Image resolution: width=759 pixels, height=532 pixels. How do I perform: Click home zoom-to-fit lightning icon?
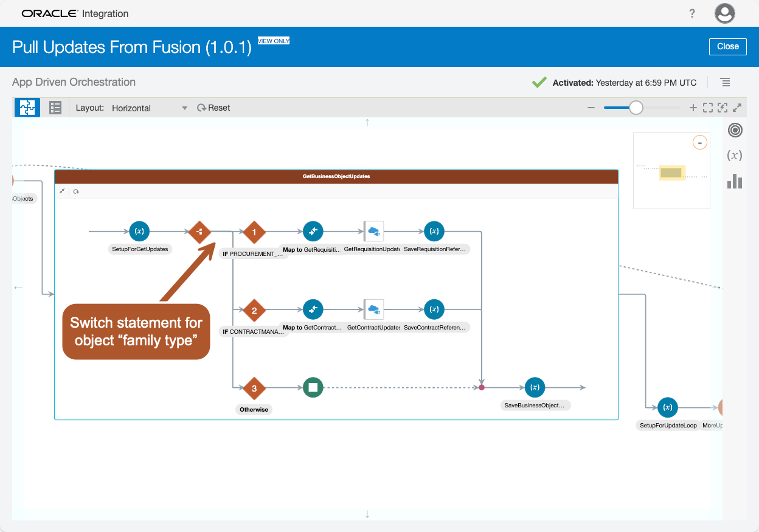point(723,108)
